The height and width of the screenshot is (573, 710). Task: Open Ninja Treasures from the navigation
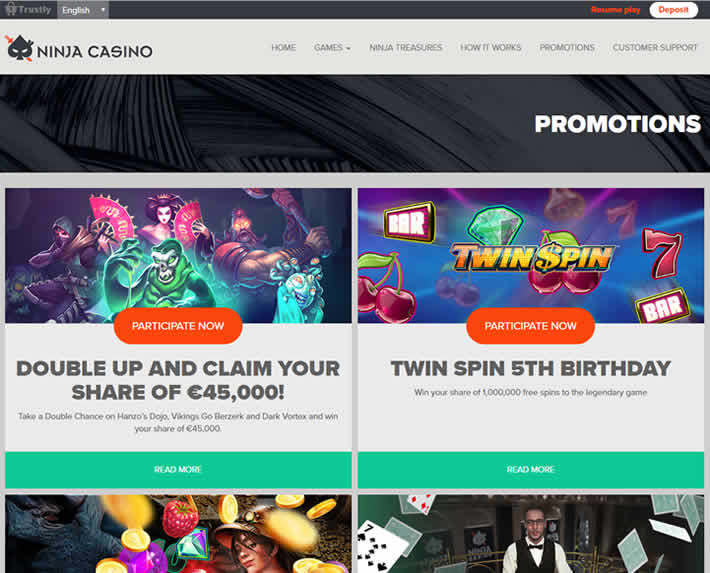pyautogui.click(x=405, y=47)
